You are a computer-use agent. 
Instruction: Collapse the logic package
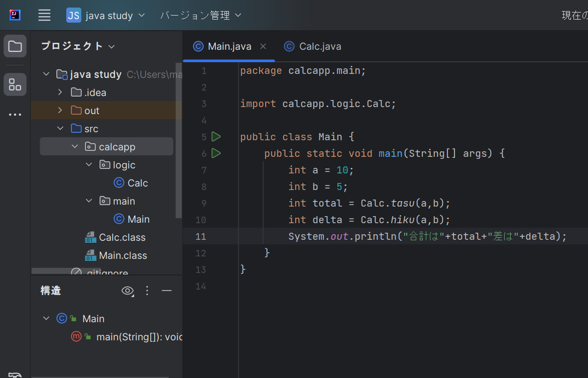[x=89, y=164]
